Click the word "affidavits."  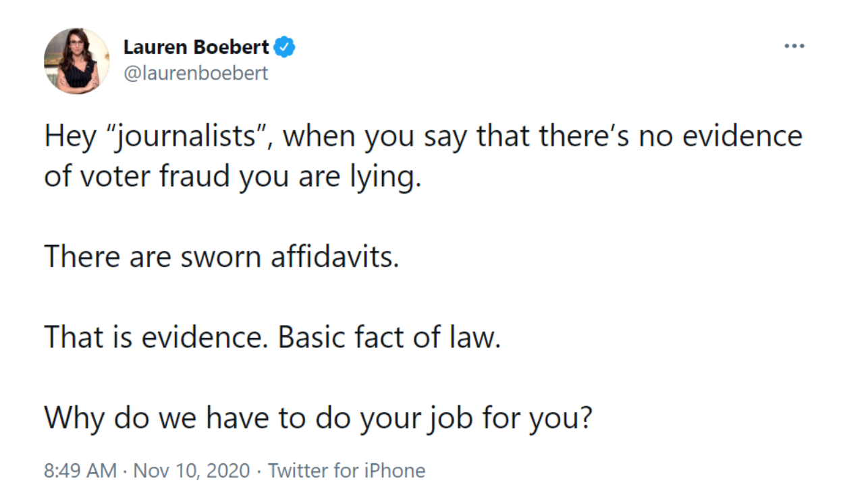tap(335, 257)
